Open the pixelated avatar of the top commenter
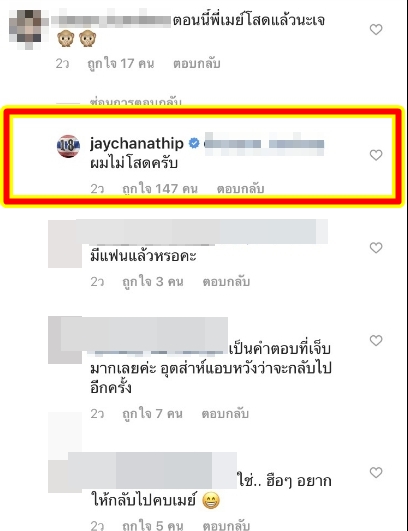 (25, 29)
